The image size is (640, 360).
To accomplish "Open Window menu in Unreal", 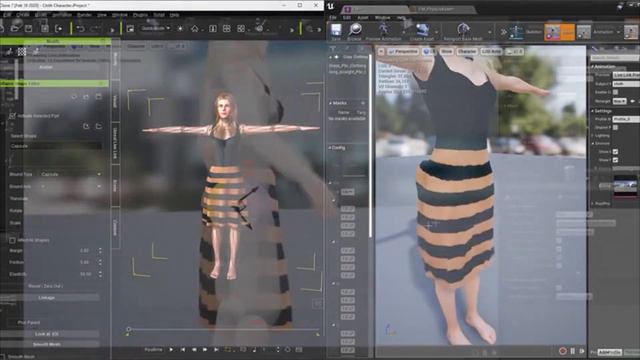I will pyautogui.click(x=382, y=18).
